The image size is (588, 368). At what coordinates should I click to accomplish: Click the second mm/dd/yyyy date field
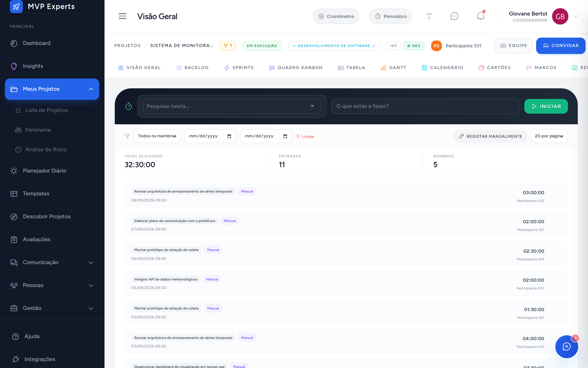click(x=266, y=136)
